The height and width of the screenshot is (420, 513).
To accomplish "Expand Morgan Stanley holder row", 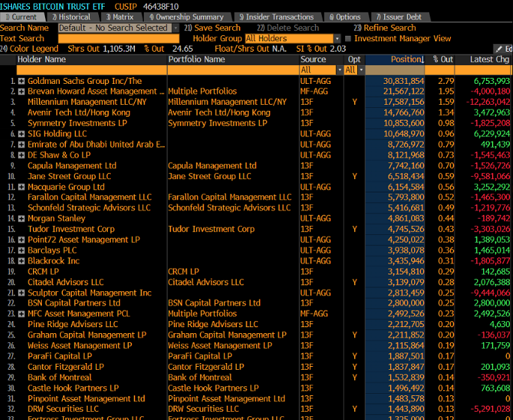I will pyautogui.click(x=21, y=219).
